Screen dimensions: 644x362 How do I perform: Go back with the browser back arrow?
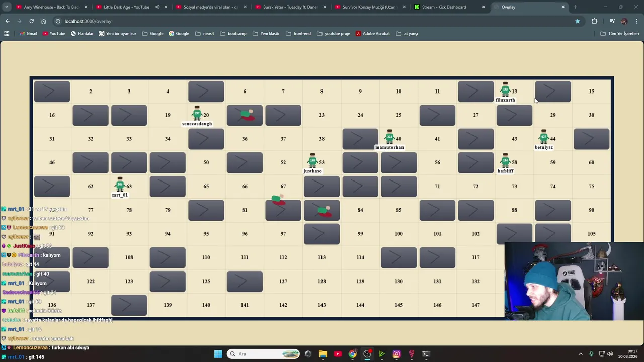pos(7,21)
